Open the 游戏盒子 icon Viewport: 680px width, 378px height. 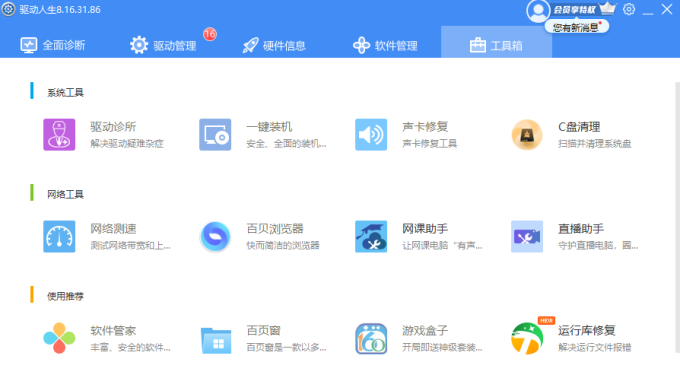pyautogui.click(x=371, y=339)
